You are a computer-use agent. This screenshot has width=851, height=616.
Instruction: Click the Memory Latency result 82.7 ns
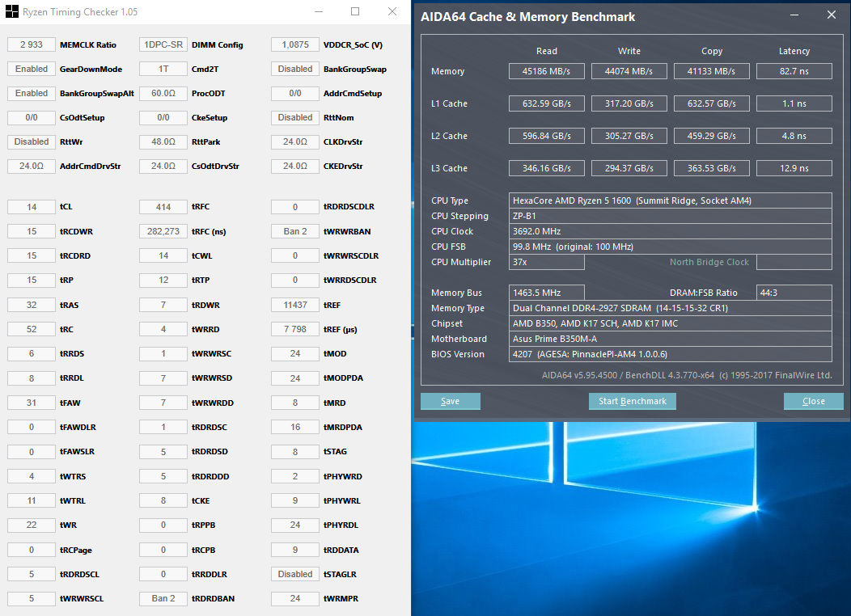point(794,71)
